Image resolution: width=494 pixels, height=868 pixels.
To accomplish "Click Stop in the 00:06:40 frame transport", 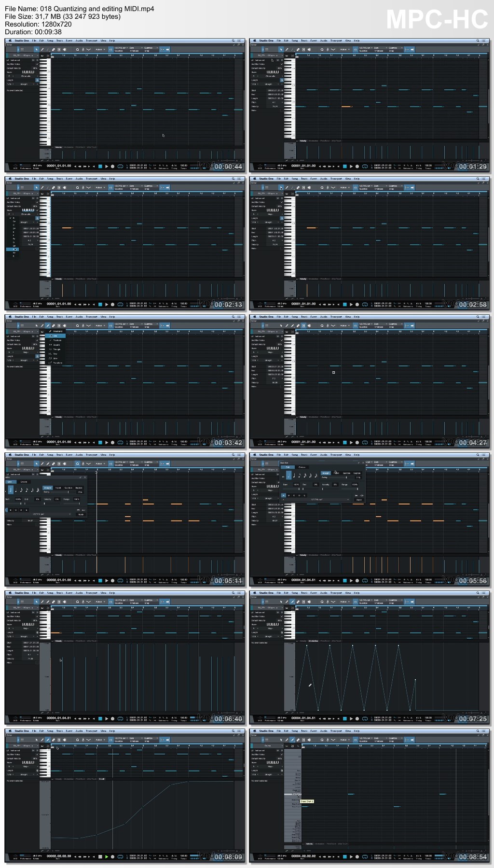I will 100,719.
